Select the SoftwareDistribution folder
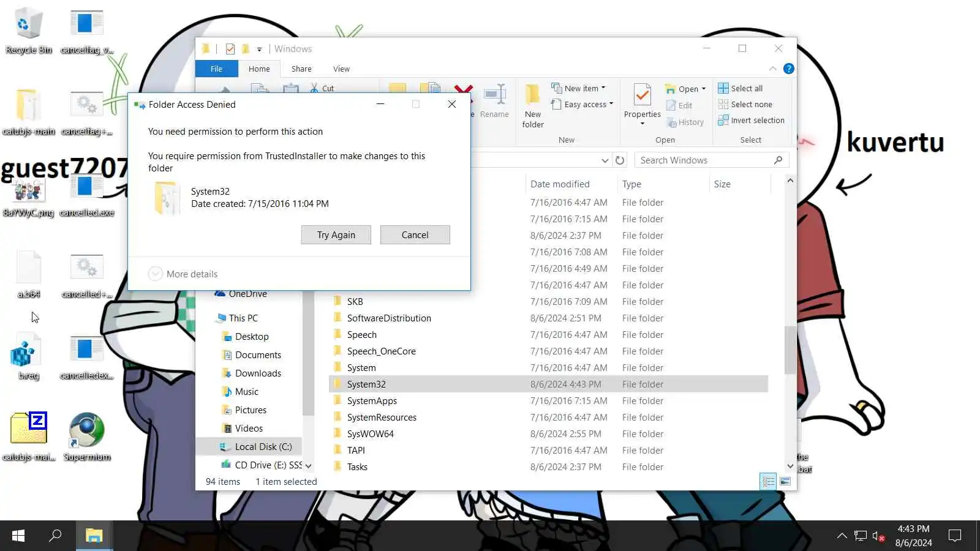 (x=389, y=318)
